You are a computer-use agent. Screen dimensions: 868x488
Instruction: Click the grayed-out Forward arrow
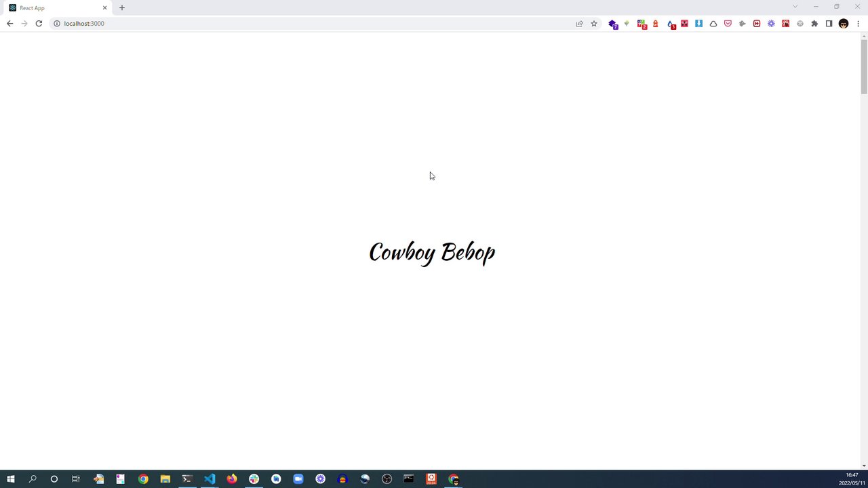pyautogui.click(x=24, y=24)
